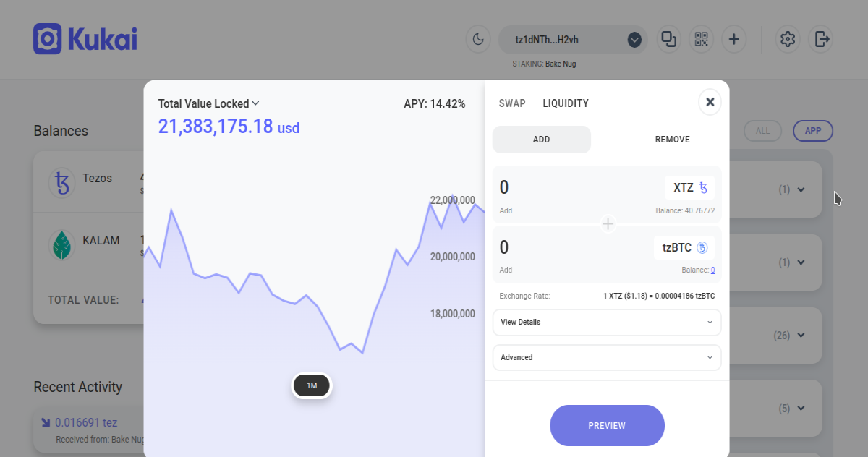Switch to the LIQUIDITY tab
868x457 pixels.
pyautogui.click(x=566, y=103)
